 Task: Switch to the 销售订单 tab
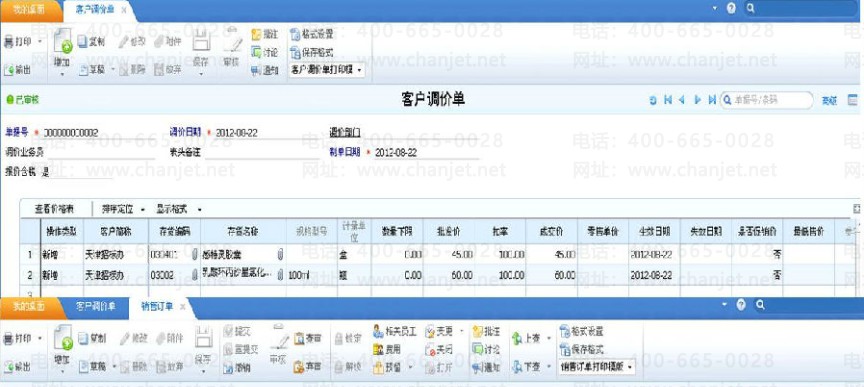click(156, 307)
